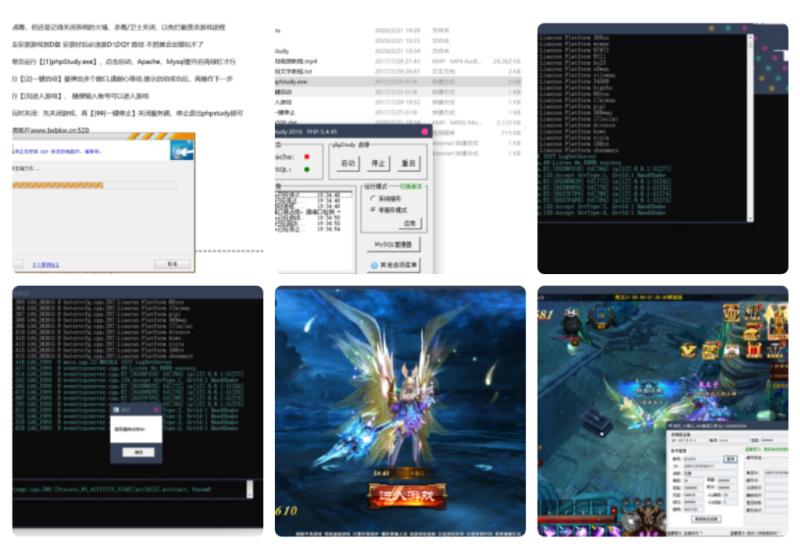800x549 pixels.
Task: Select the 系统服务 radio button
Action: tap(373, 199)
